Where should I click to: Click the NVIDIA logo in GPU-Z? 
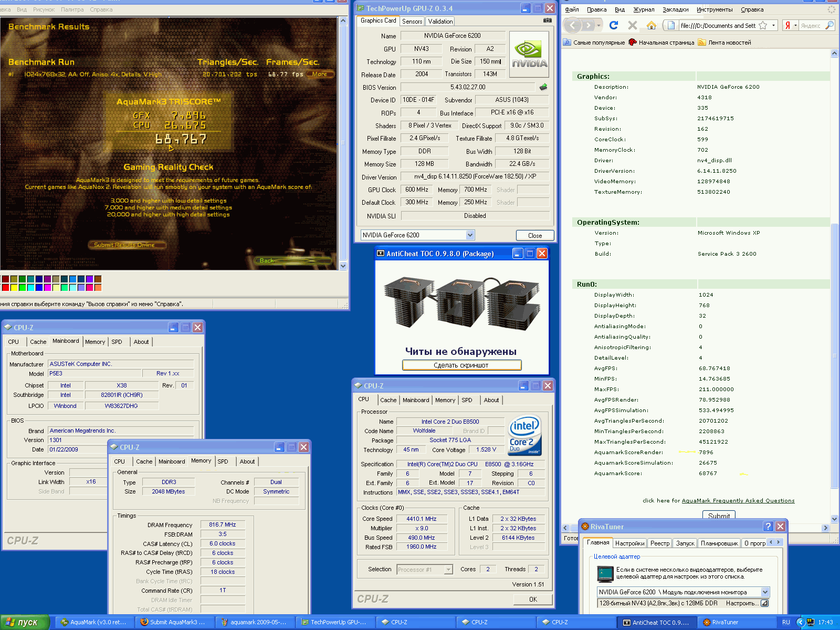pos(529,54)
